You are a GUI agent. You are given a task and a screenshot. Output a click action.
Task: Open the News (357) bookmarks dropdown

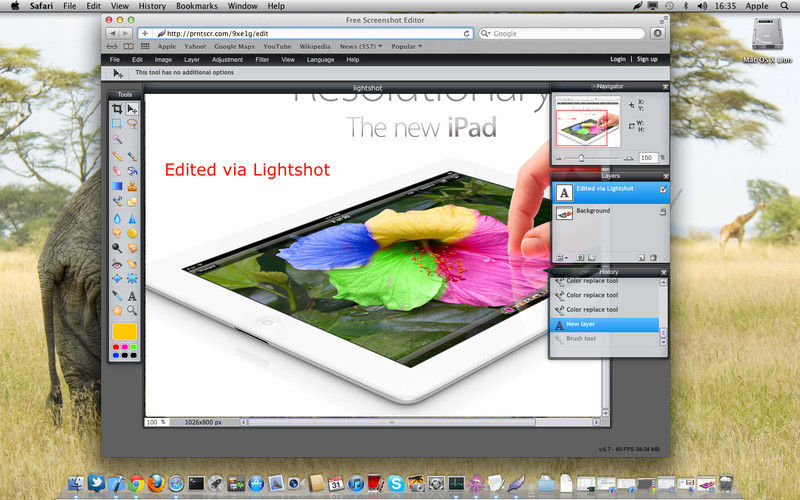pyautogui.click(x=361, y=46)
